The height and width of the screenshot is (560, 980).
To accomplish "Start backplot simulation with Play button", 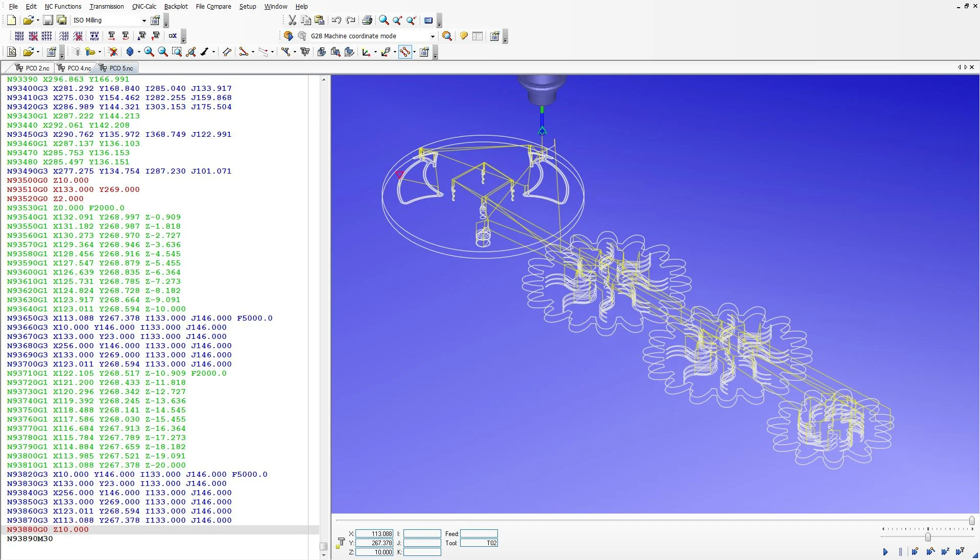I will [x=886, y=552].
